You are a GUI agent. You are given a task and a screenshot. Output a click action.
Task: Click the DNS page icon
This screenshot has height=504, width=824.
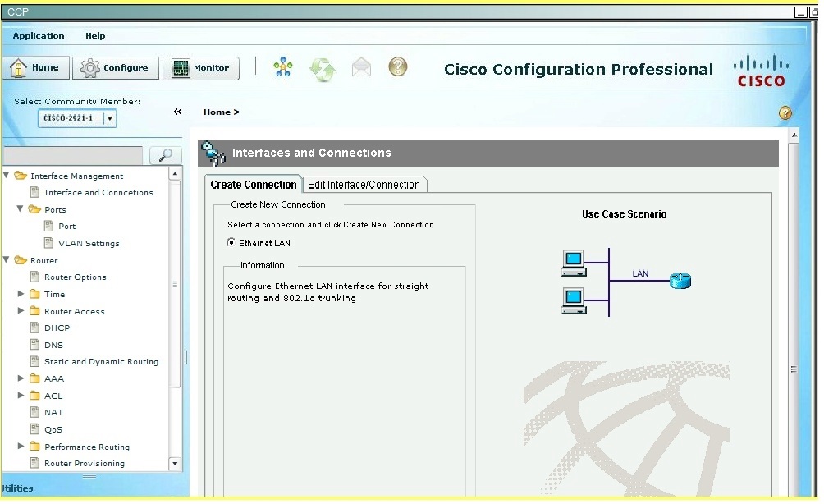tap(34, 345)
